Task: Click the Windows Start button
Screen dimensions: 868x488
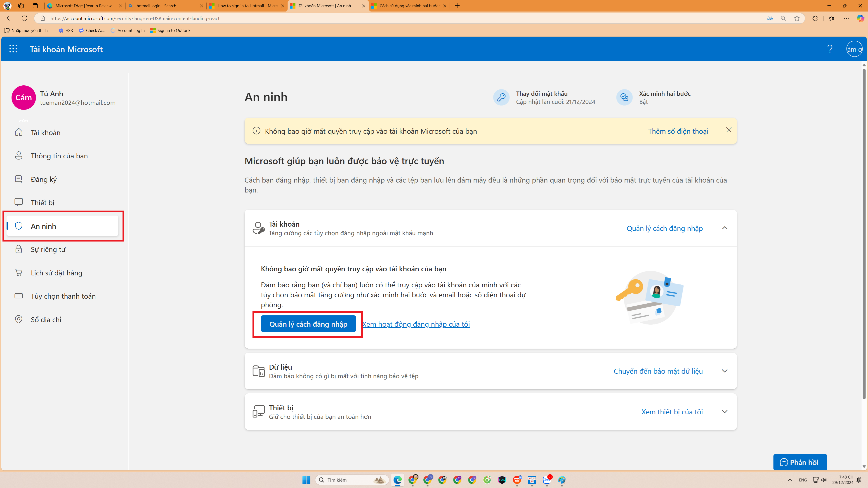Action: [x=306, y=480]
